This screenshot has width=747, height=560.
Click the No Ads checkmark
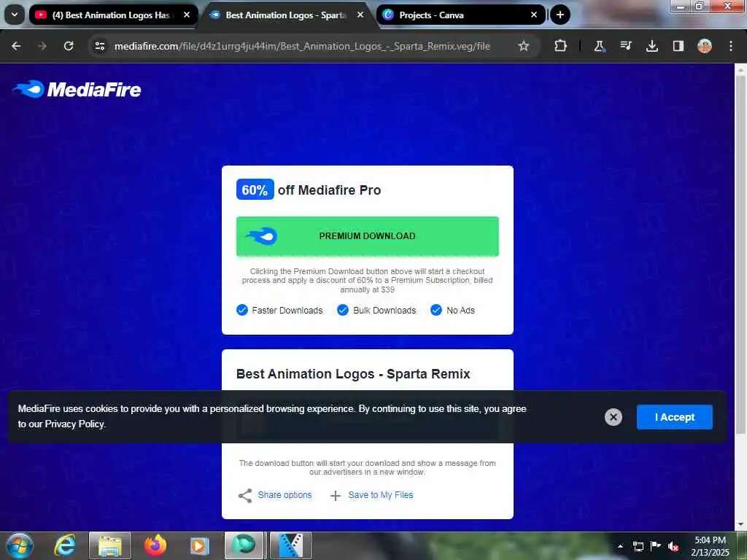pos(436,310)
